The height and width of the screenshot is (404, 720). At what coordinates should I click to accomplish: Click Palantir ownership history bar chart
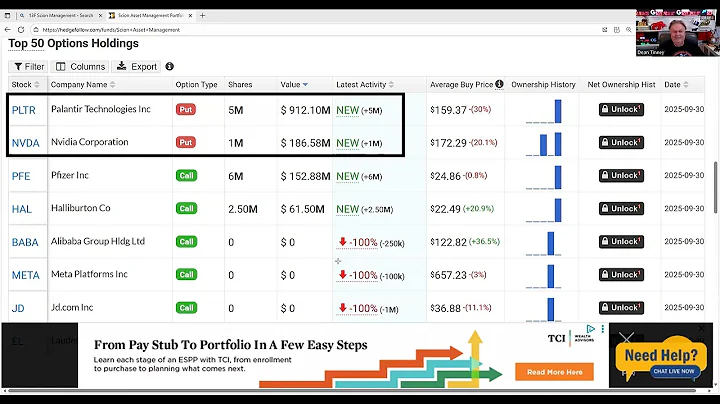544,111
